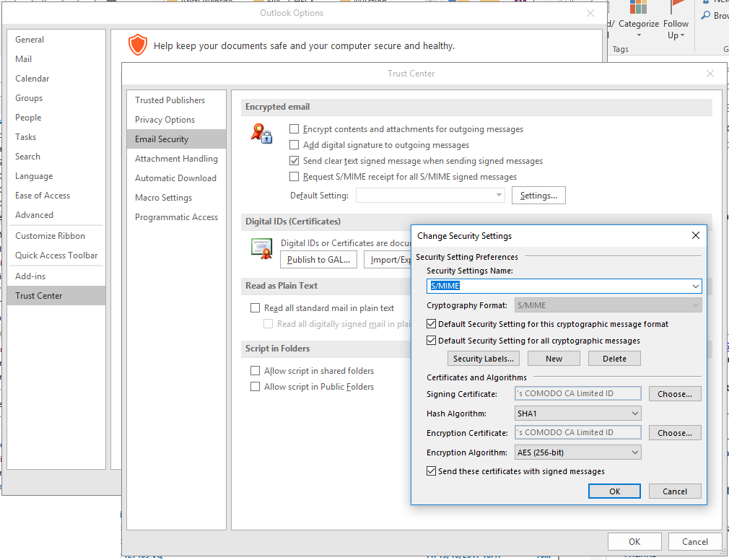Click the Digital IDs certificate icon

[261, 249]
